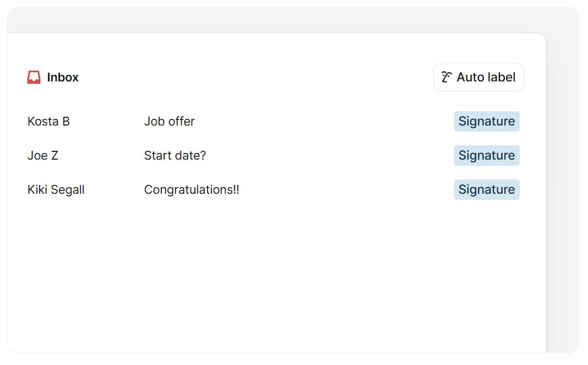Click Signature tag on Congratulations!! email
The height and width of the screenshot is (365, 588).
point(487,189)
